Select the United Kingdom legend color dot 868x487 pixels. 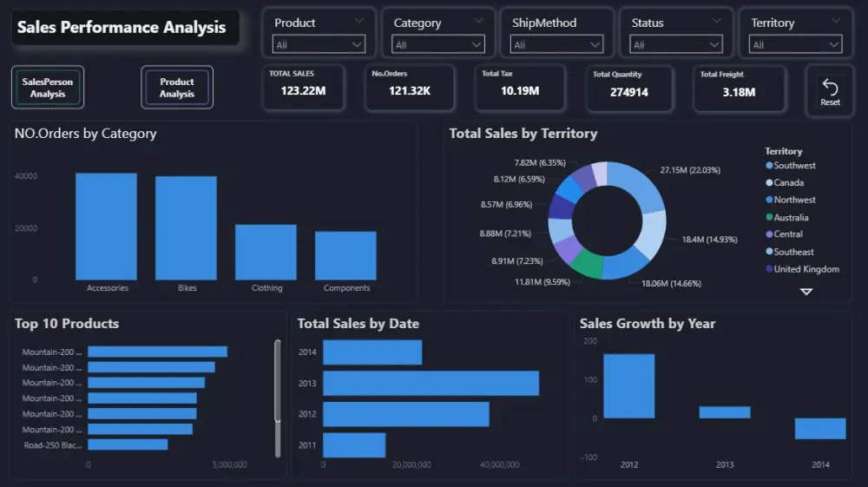[x=769, y=268]
